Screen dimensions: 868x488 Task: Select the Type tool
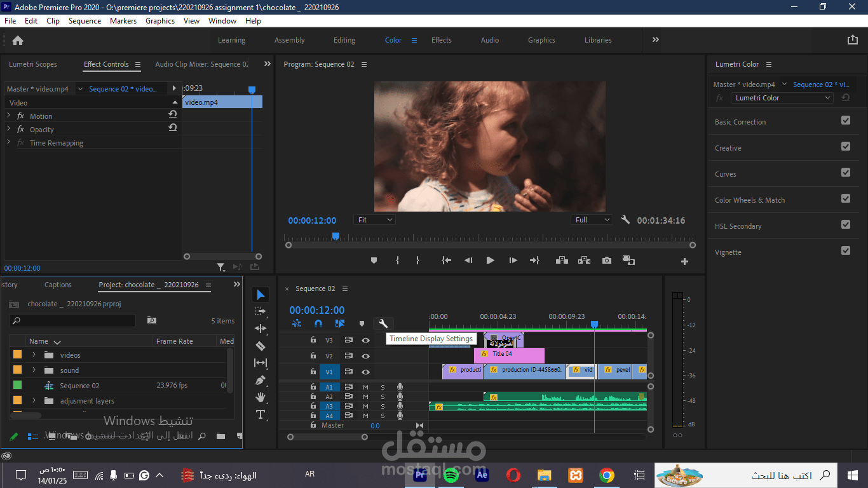point(261,414)
